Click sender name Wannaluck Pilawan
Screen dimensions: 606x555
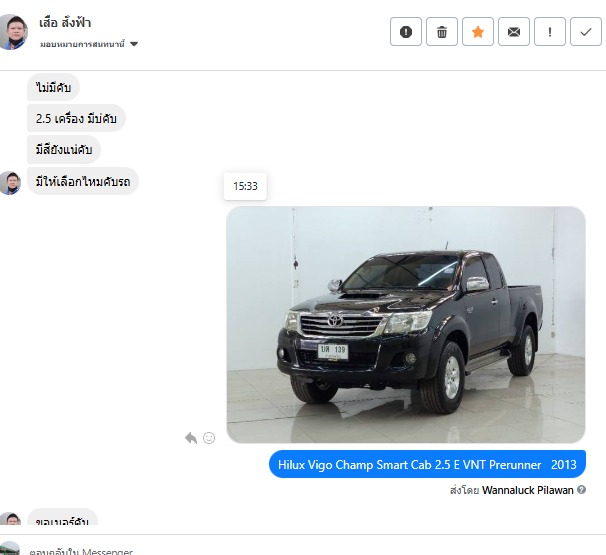(528, 490)
